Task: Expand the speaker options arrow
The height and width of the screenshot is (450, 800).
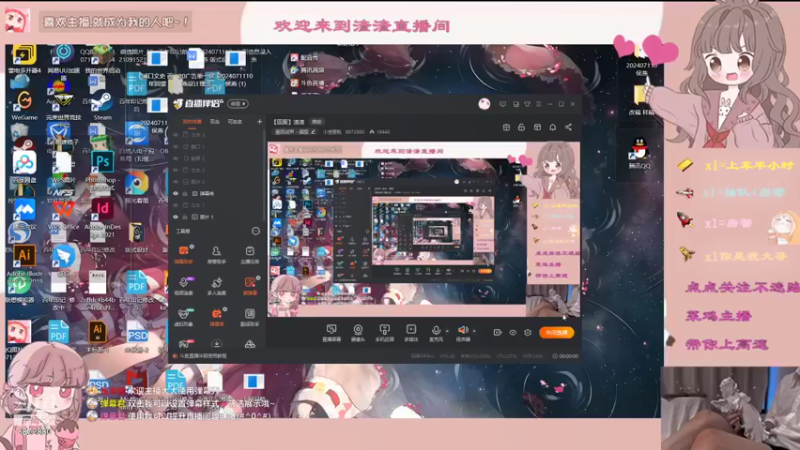Action: point(474,331)
